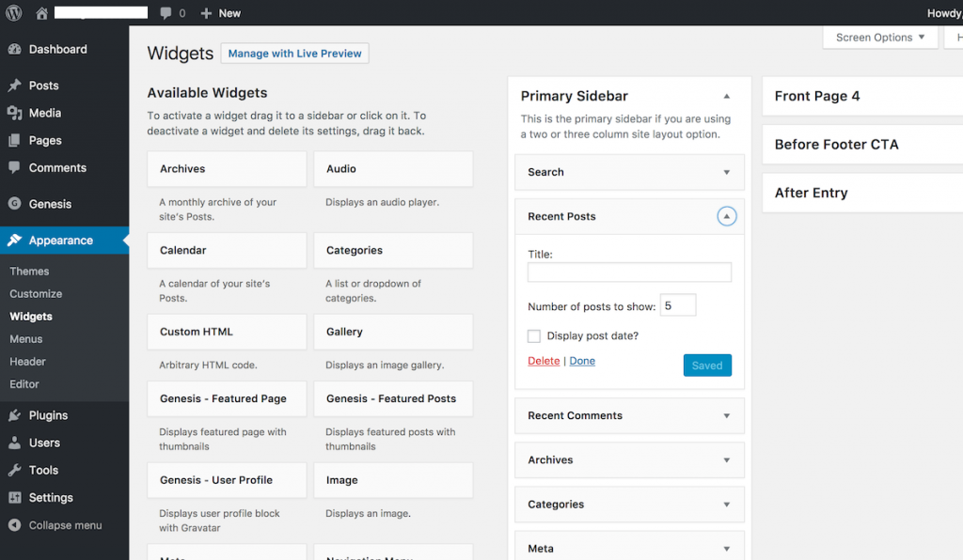Collapse the Primary Sidebar panel arrow
The height and width of the screenshot is (560, 963).
[727, 96]
